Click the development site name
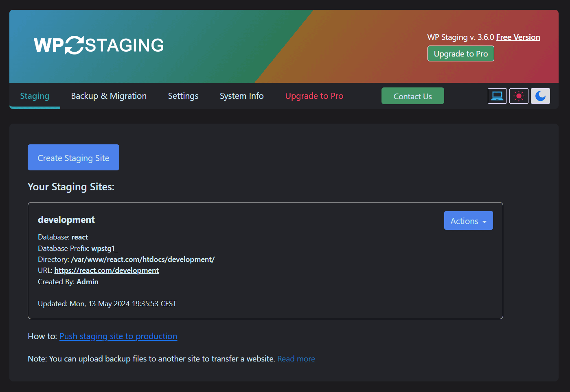570x392 pixels. click(66, 220)
